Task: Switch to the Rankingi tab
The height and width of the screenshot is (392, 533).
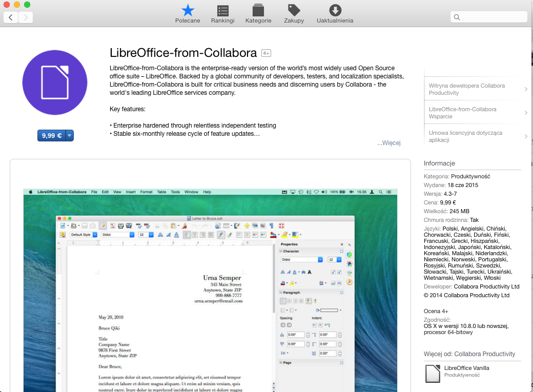Action: click(x=222, y=14)
